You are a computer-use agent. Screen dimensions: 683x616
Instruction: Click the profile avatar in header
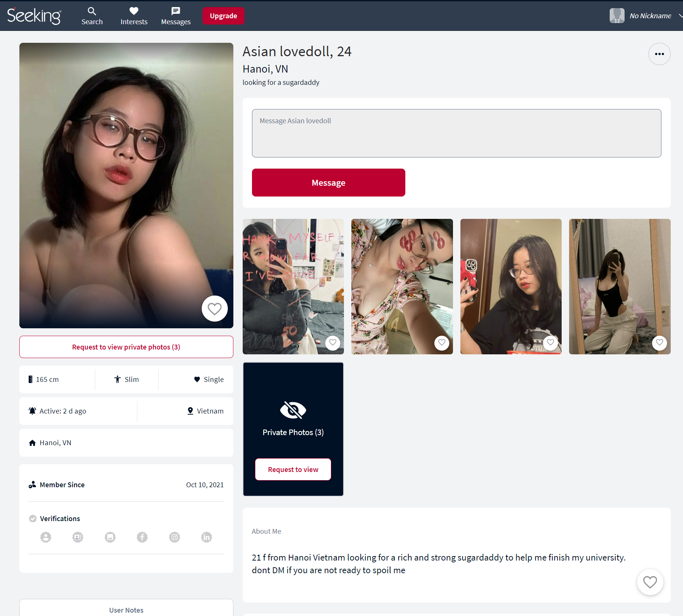(x=617, y=16)
